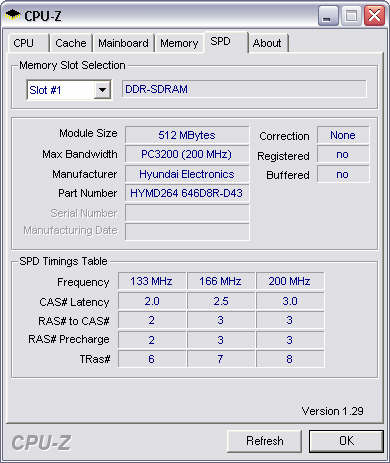The height and width of the screenshot is (463, 390).
Task: Click RAS# to CAS# value 2
Action: (x=152, y=320)
